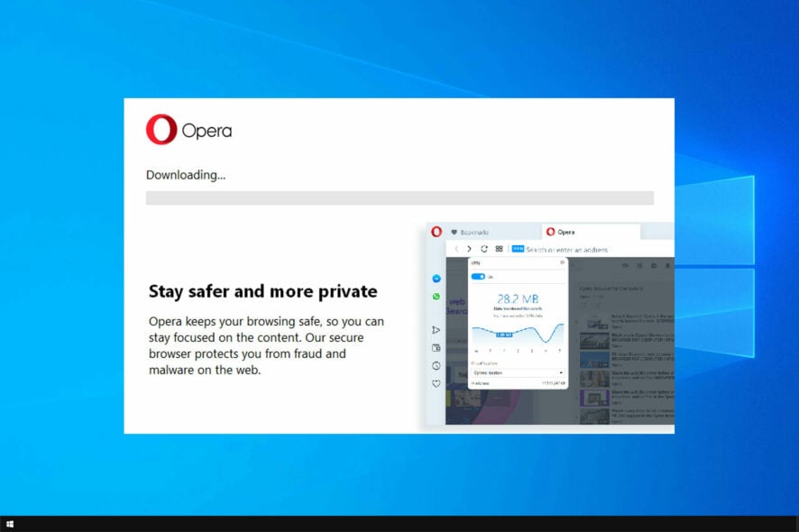Click the "Stay safer and more private" heading
The height and width of the screenshot is (532, 799).
coord(263,291)
